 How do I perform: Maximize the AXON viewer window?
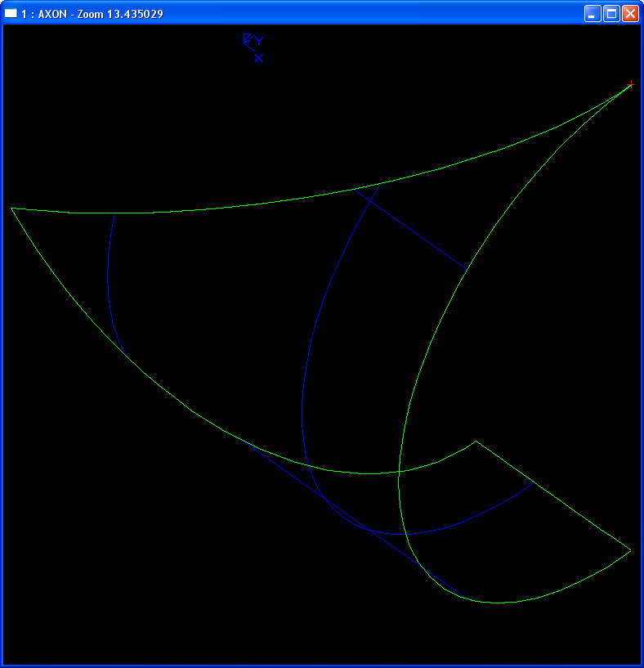pyautogui.click(x=610, y=14)
